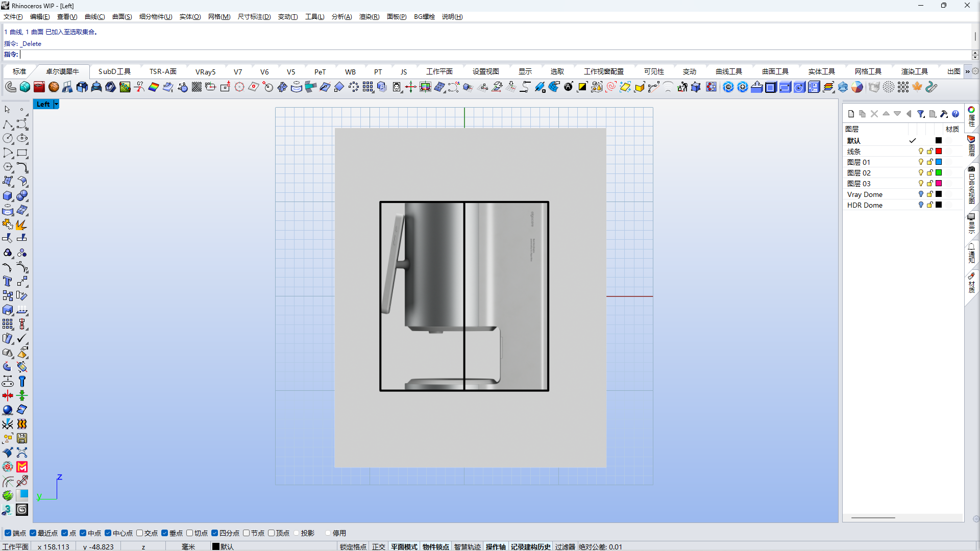Choose the Rectangle drawing tool
The height and width of the screenshot is (551, 980).
point(22,153)
